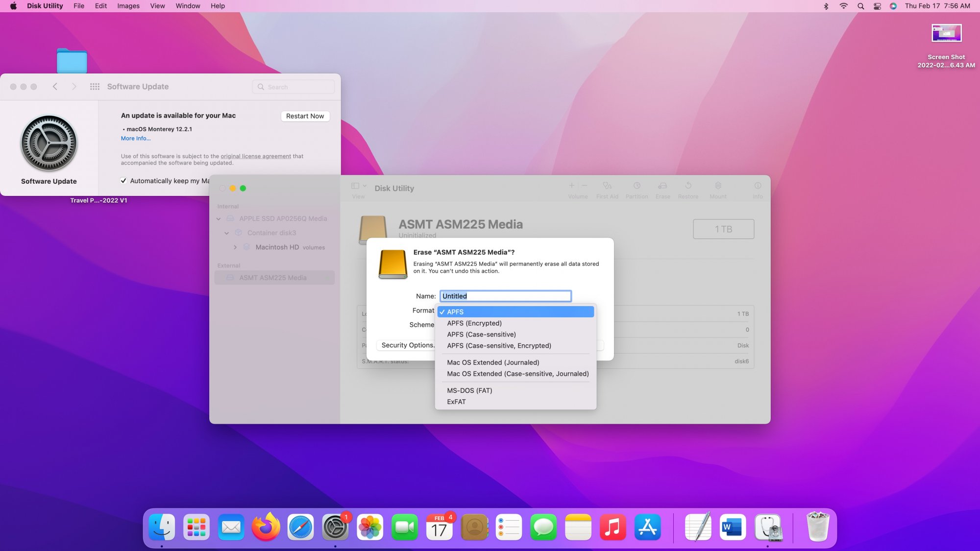Screen dimensions: 980x551
Task: Choose APFS (Encrypted) format option
Action: (474, 323)
